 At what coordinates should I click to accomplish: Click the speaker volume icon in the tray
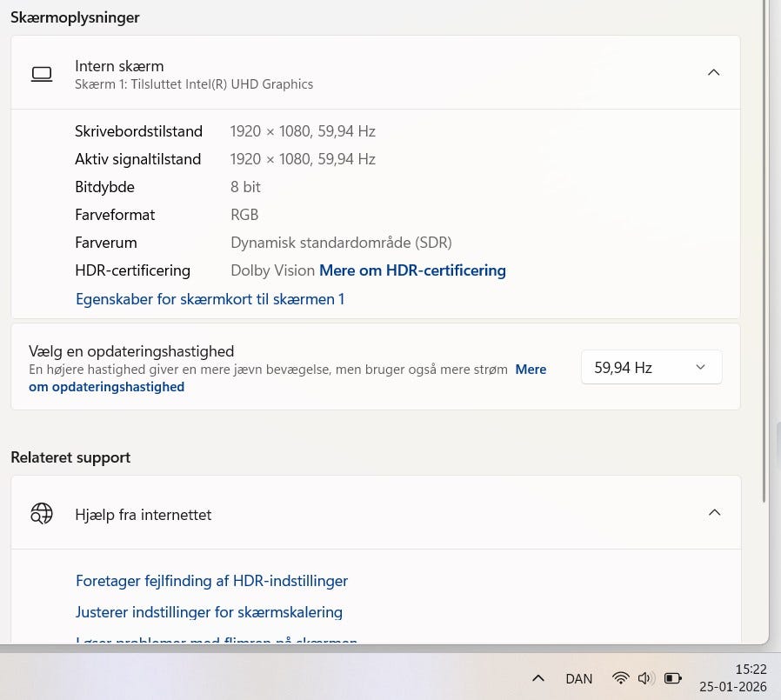pyautogui.click(x=646, y=678)
